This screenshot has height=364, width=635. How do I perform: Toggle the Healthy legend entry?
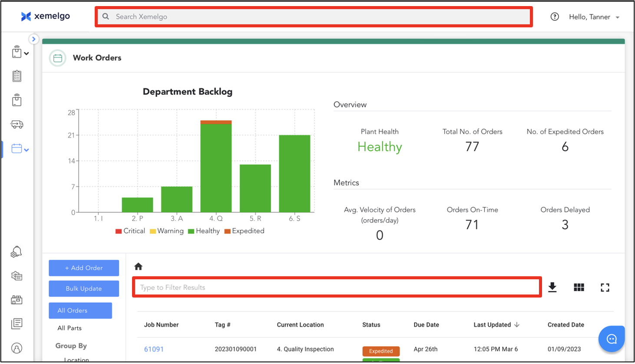[204, 231]
